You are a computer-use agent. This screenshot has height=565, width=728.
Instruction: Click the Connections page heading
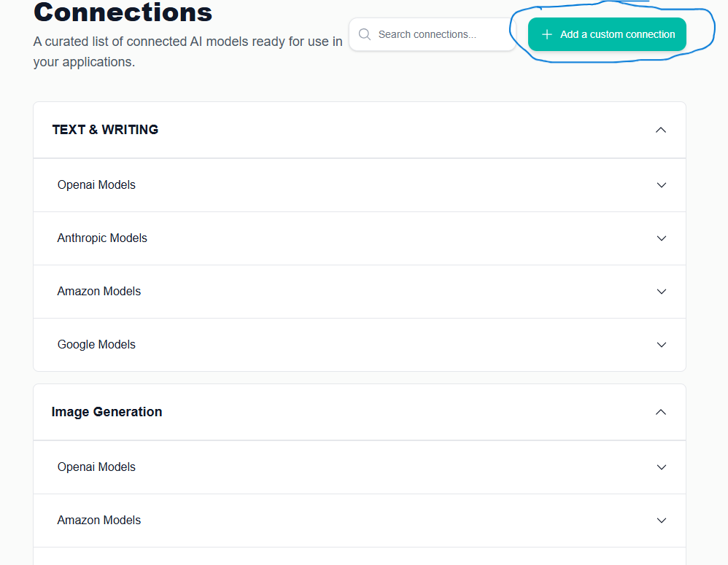[x=123, y=12]
